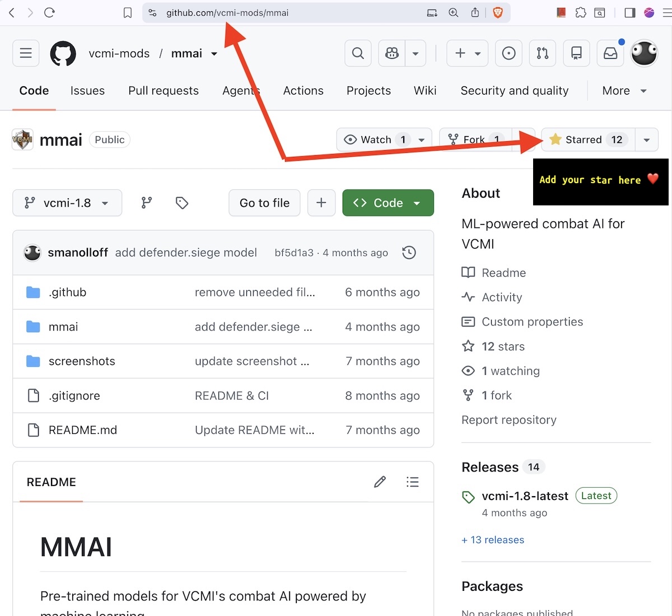Toggle the browser sidebar panel icon

pyautogui.click(x=630, y=12)
